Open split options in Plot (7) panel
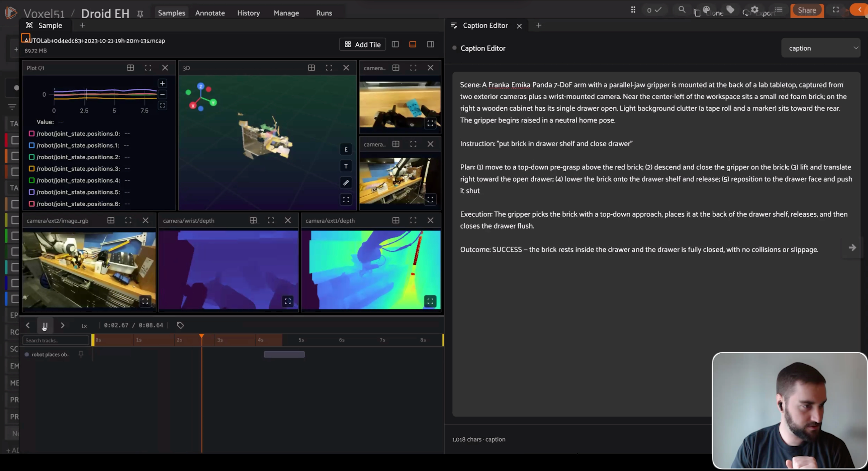Viewport: 868px width, 471px height. [x=130, y=68]
